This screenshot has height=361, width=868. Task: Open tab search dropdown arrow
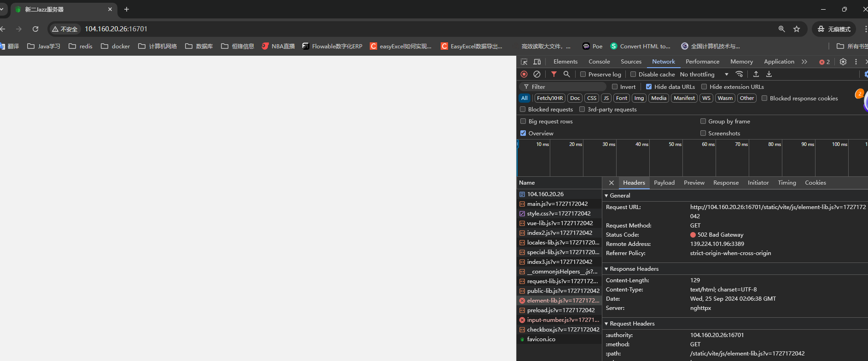pos(2,9)
